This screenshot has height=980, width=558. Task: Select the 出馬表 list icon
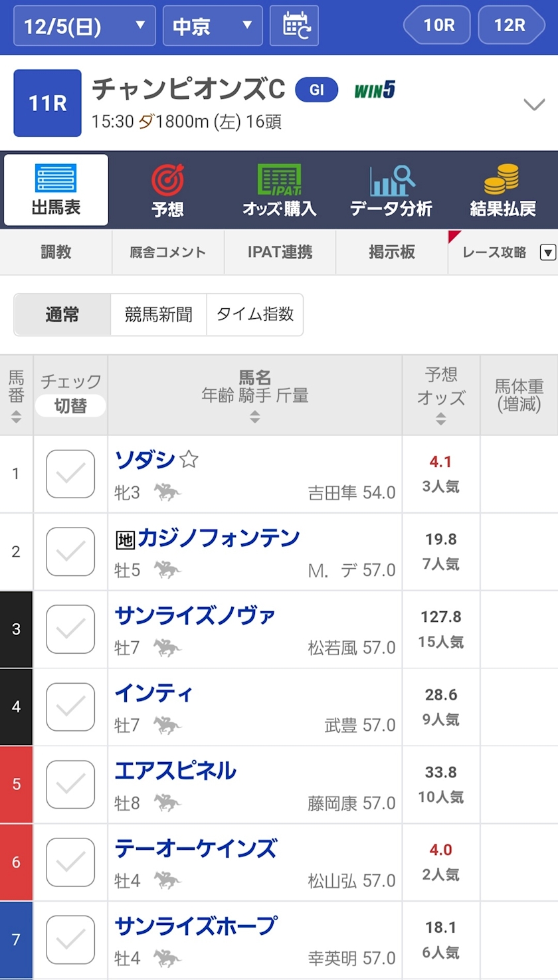[x=56, y=179]
